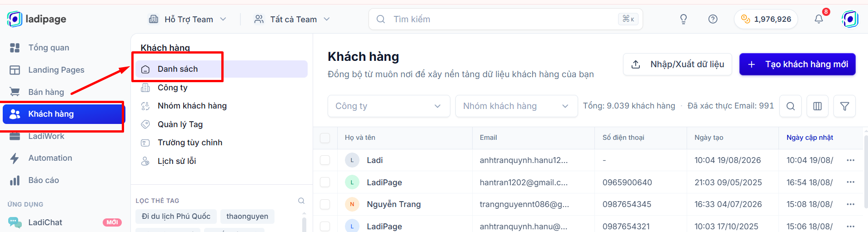The width and height of the screenshot is (868, 232).
Task: Select the thaonguyen tag
Action: [247, 217]
